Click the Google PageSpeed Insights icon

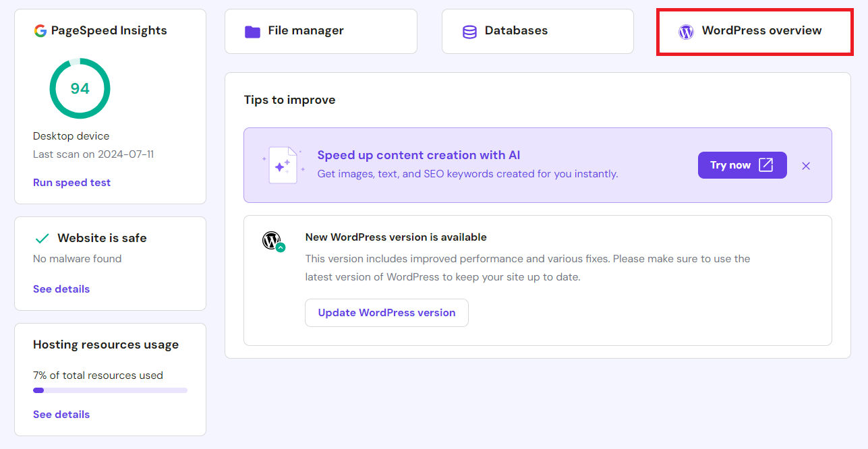(39, 30)
